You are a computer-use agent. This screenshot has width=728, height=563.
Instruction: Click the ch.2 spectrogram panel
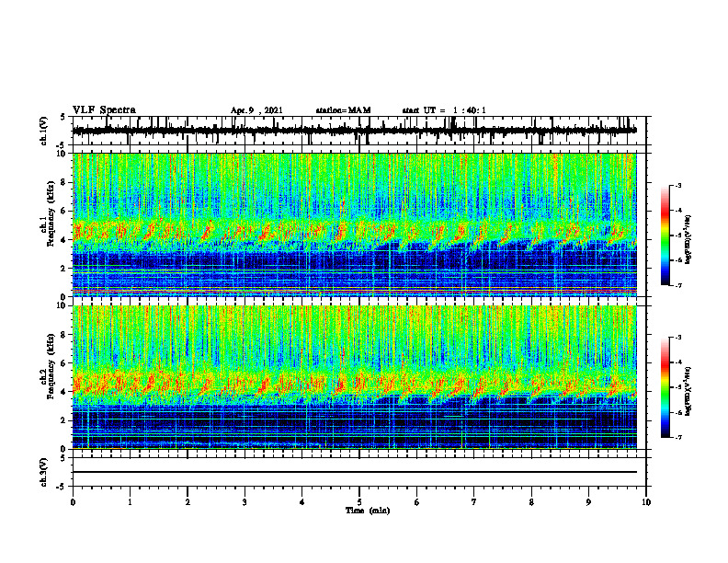[354, 377]
